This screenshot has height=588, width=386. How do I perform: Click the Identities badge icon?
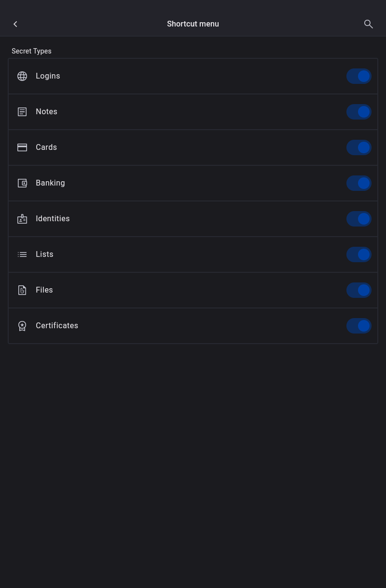click(x=22, y=219)
